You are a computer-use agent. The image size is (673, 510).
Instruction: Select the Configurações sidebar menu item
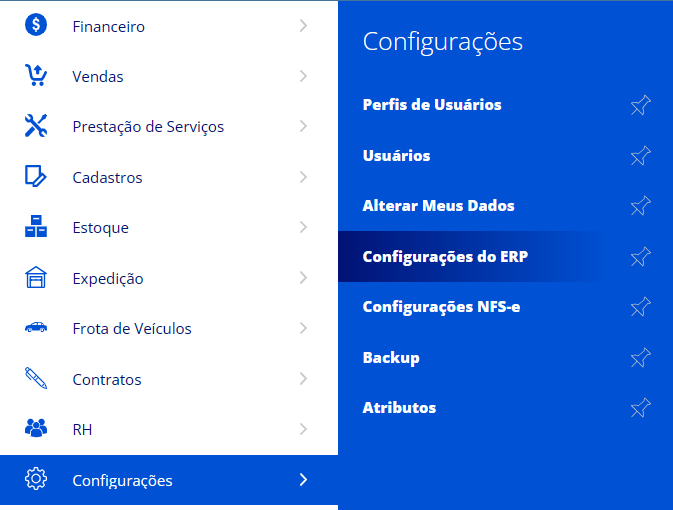(x=122, y=481)
